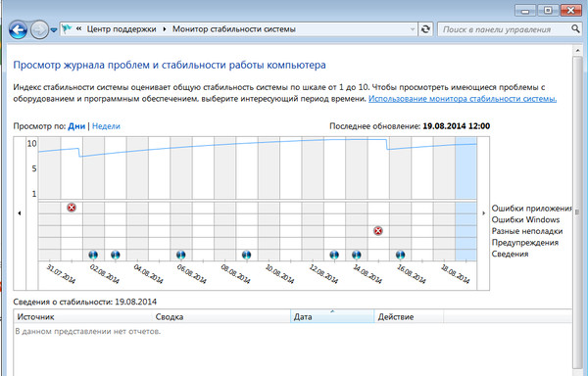Image resolution: width=588 pixels, height=376 pixels.
Task: Click the 10.08.2014 date label
Action: click(x=279, y=274)
